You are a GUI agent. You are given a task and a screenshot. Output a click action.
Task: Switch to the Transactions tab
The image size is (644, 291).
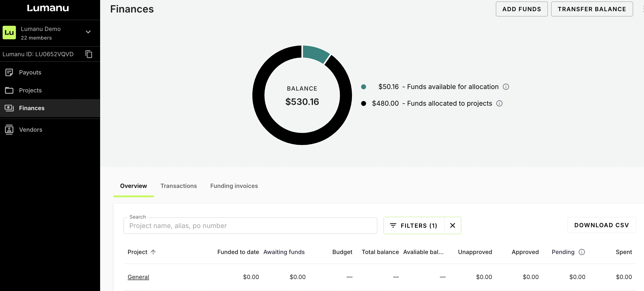179,186
